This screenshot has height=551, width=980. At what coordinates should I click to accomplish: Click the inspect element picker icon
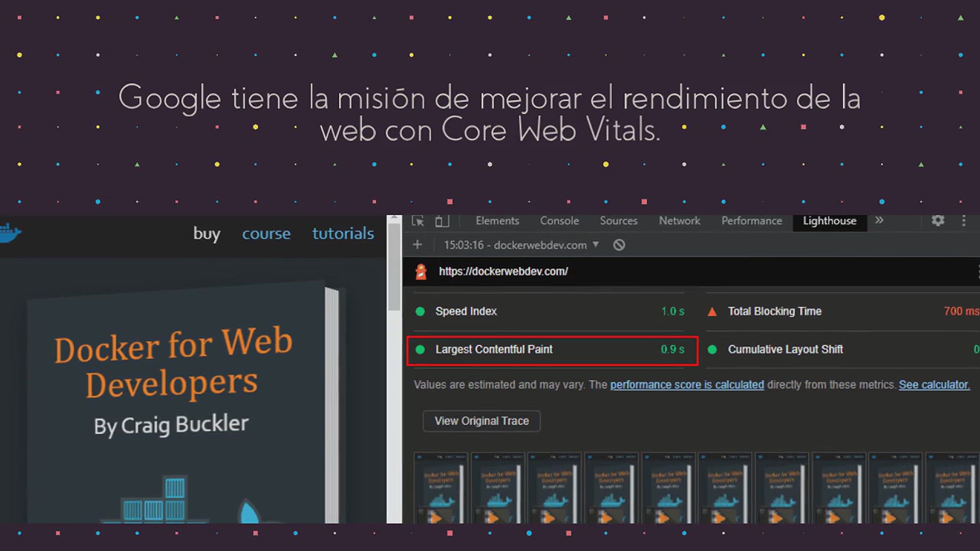pyautogui.click(x=418, y=221)
